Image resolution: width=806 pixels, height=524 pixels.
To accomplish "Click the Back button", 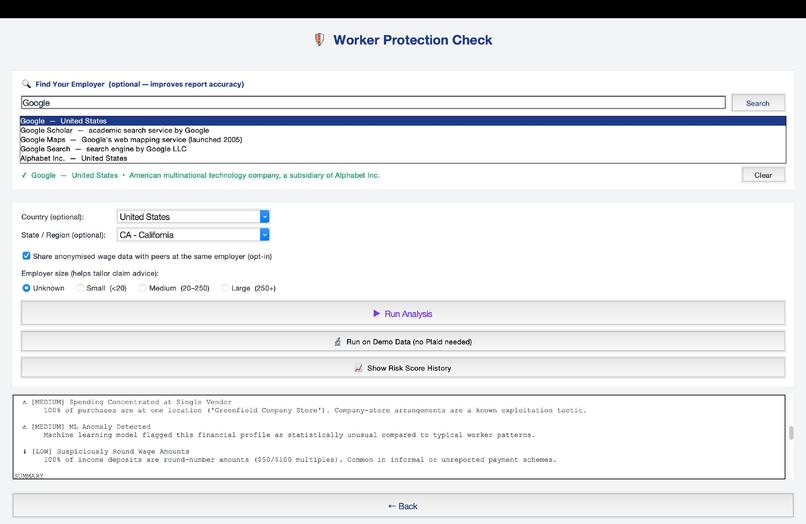I will tap(403, 506).
